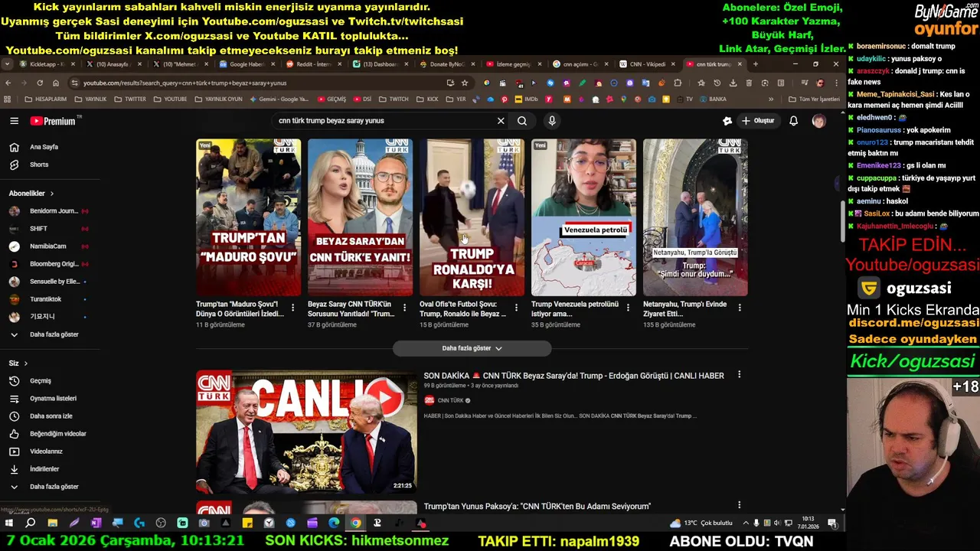Screen dimensions: 980x551
Task: Open options for Trump'tan Maduro Şovu short
Action: pos(292,308)
